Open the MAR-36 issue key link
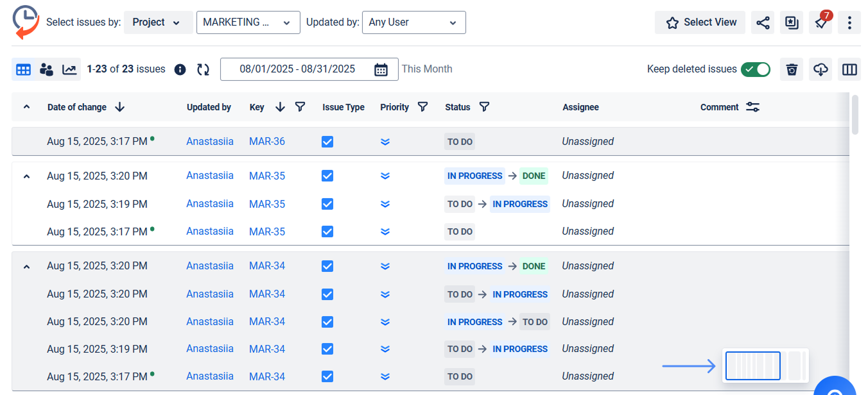This screenshot has width=868, height=395. tap(267, 142)
